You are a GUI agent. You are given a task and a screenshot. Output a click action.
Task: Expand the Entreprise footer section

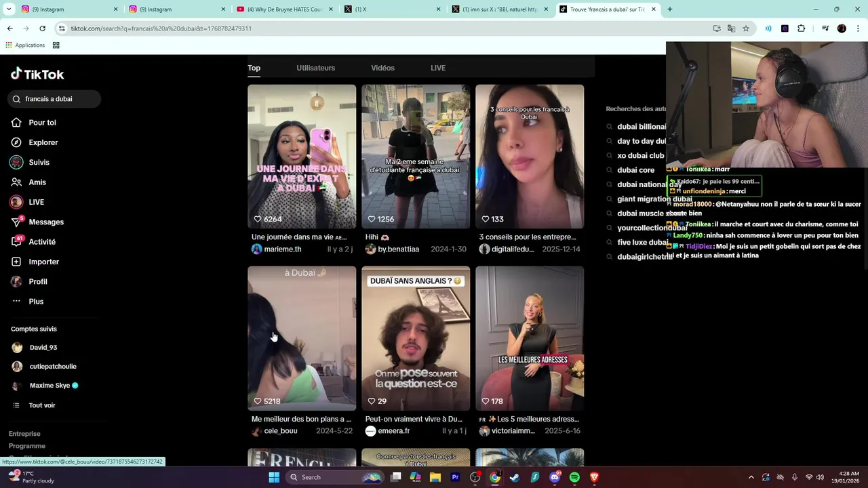[24, 434]
